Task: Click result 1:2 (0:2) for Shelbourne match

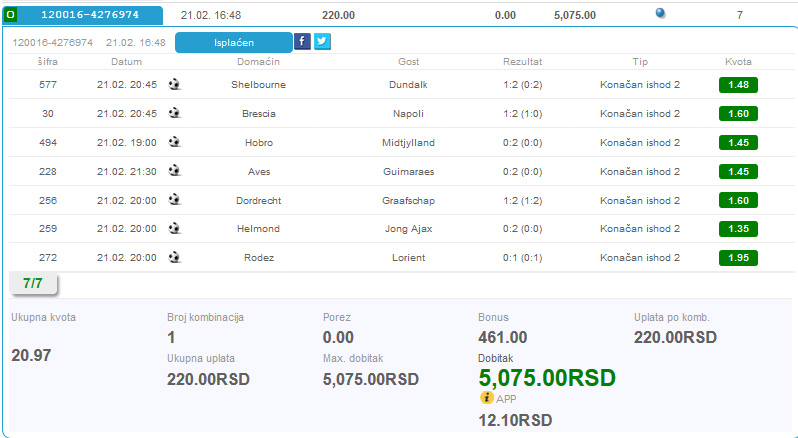Action: coord(523,84)
